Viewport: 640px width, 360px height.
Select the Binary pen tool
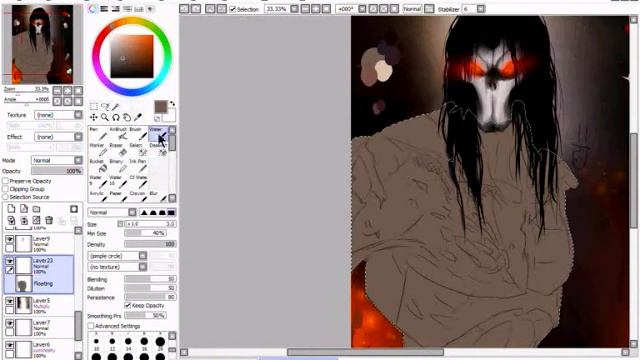pos(118,167)
